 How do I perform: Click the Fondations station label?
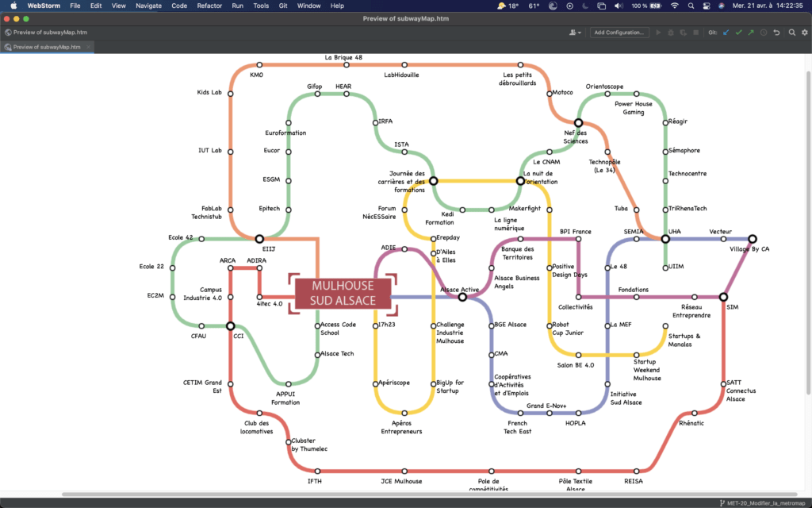pos(634,290)
